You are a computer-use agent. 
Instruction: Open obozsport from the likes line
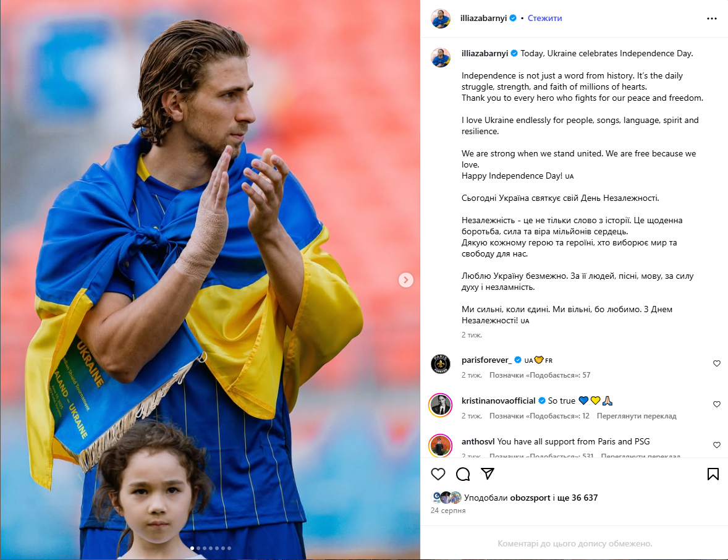530,498
